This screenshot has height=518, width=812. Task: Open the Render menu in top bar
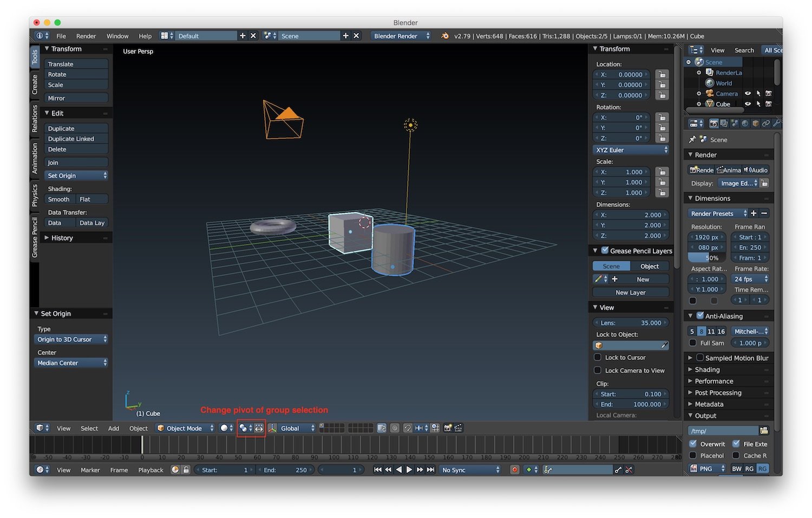click(86, 36)
